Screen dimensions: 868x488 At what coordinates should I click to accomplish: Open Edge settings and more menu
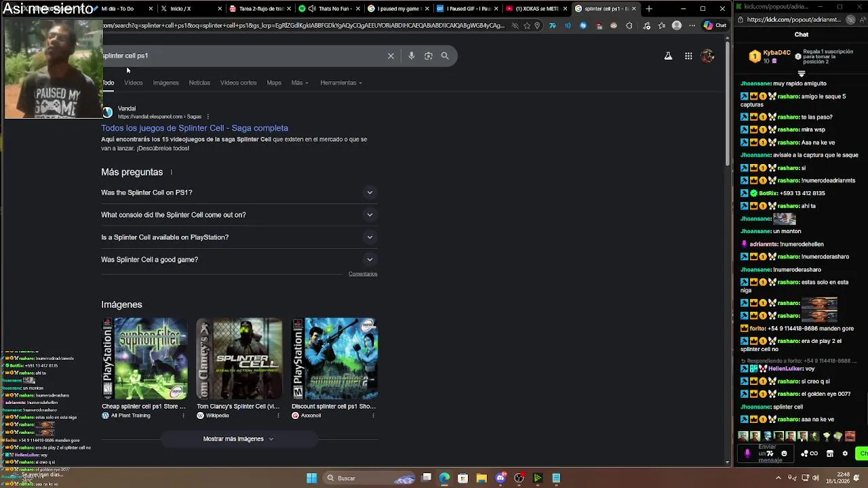click(691, 26)
